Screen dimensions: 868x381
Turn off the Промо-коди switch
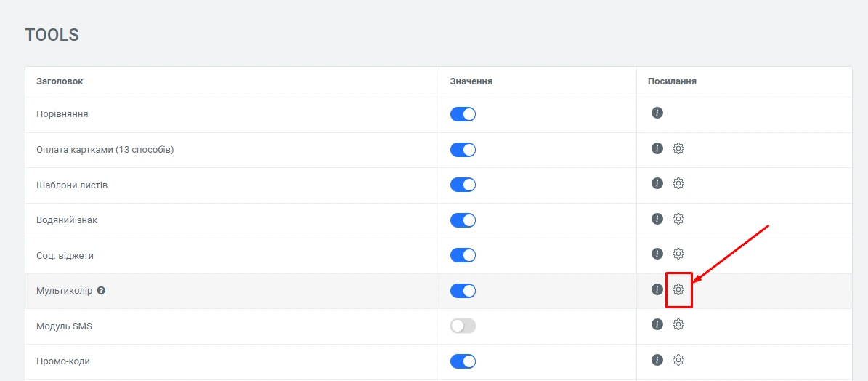tap(463, 361)
